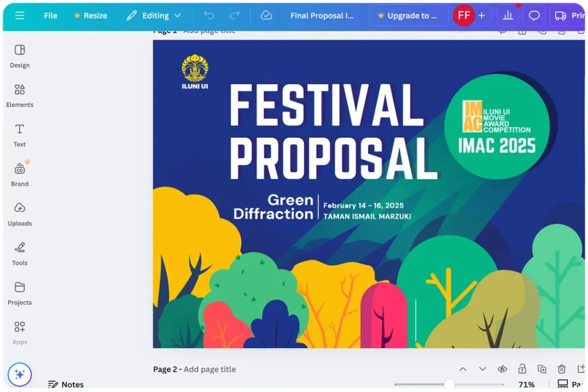Redo the last action

234,15
